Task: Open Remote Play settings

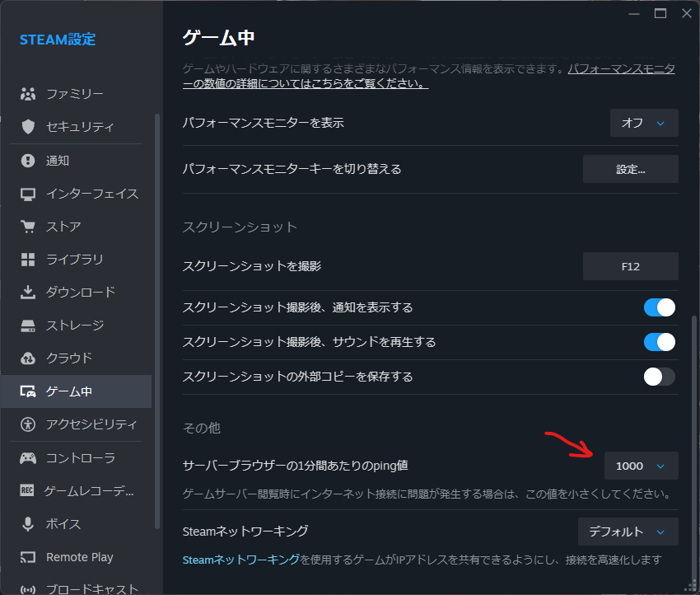Action: pyautogui.click(x=76, y=557)
